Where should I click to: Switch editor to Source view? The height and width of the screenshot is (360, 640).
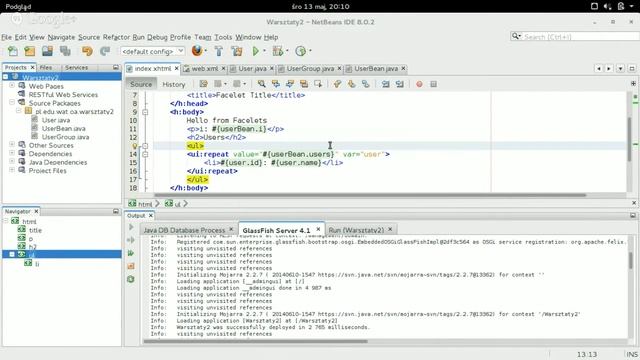click(x=141, y=84)
